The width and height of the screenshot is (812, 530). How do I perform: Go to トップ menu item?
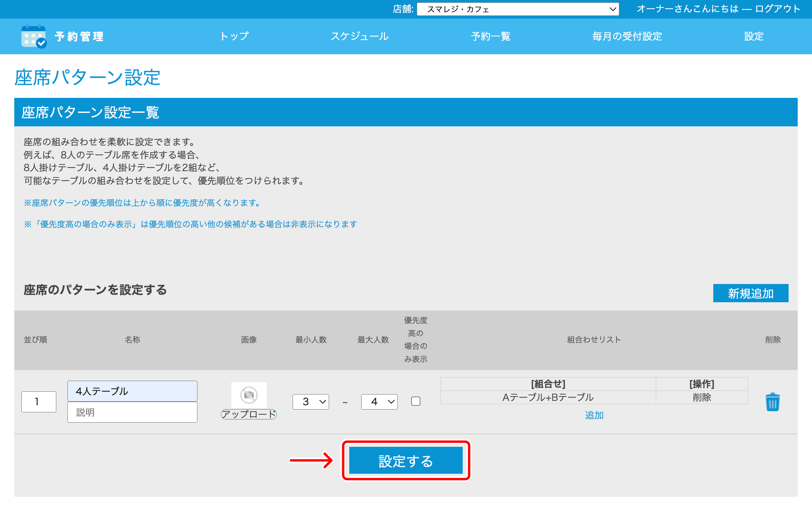[234, 36]
